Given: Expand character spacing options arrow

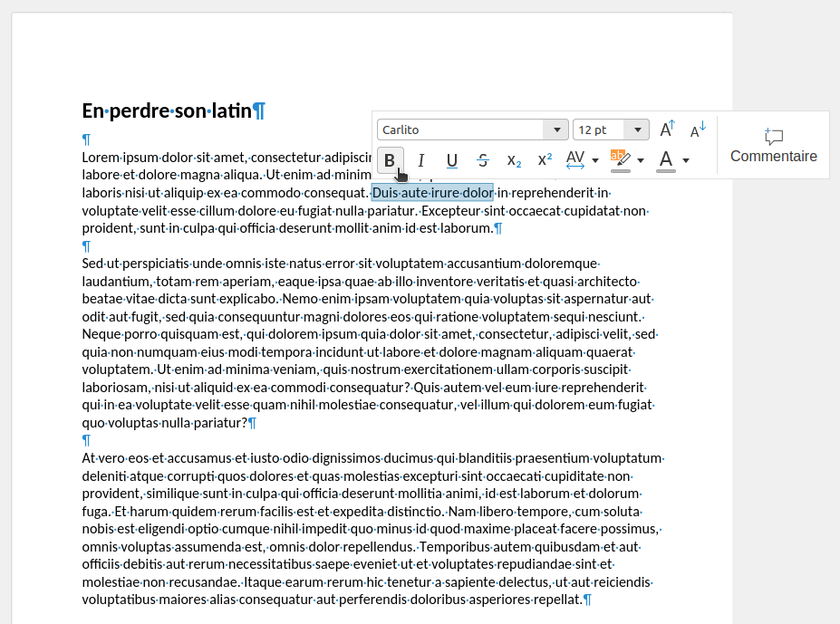Looking at the screenshot, I should (x=595, y=160).
